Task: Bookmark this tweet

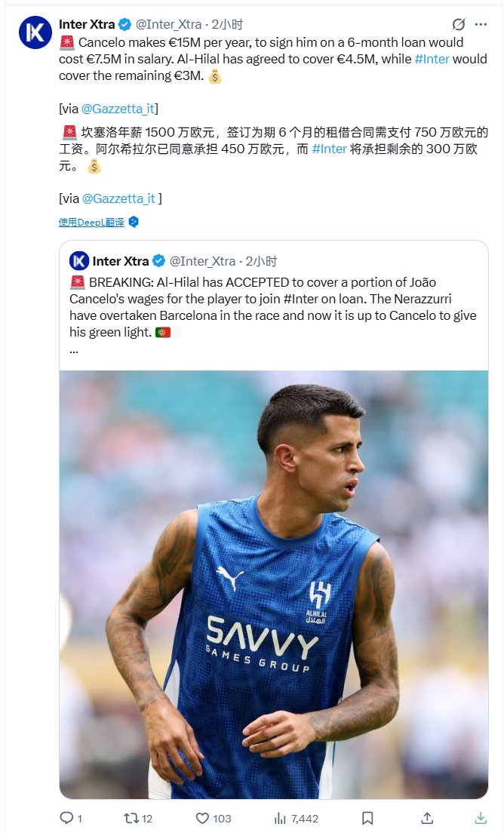Action: tap(367, 818)
